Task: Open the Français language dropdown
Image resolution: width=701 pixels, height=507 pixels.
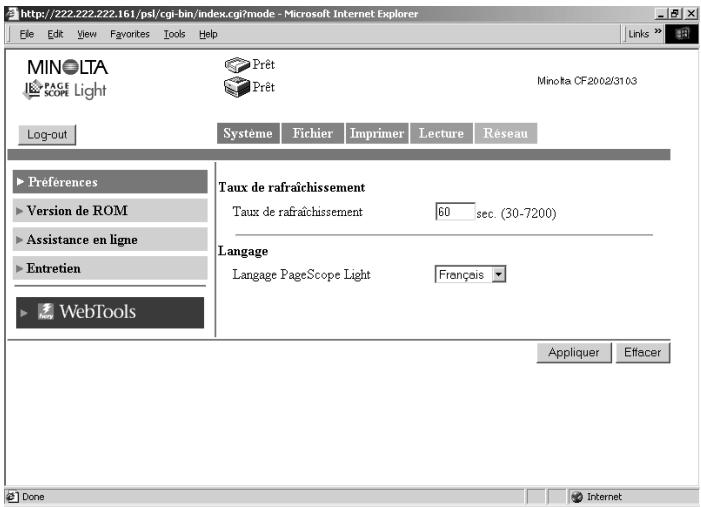Action: (x=470, y=275)
